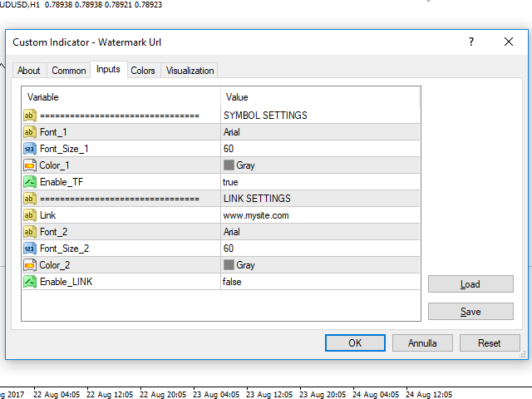Switch to the Colors tab
This screenshot has width=532, height=399.
tap(143, 71)
